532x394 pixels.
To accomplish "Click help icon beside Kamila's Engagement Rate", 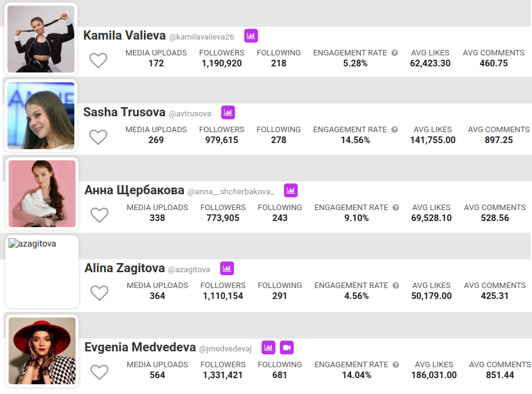I will (x=394, y=53).
